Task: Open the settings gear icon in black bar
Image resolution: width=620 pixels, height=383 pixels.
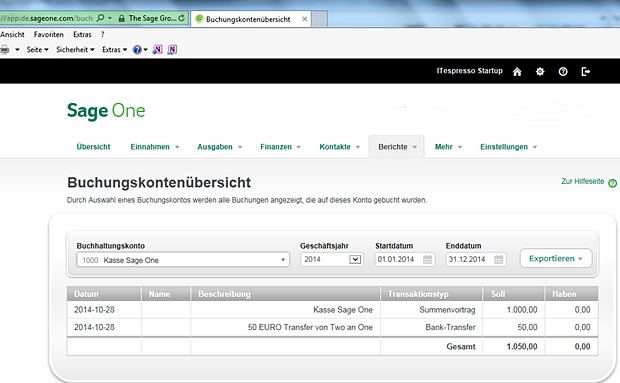Action: pyautogui.click(x=540, y=72)
